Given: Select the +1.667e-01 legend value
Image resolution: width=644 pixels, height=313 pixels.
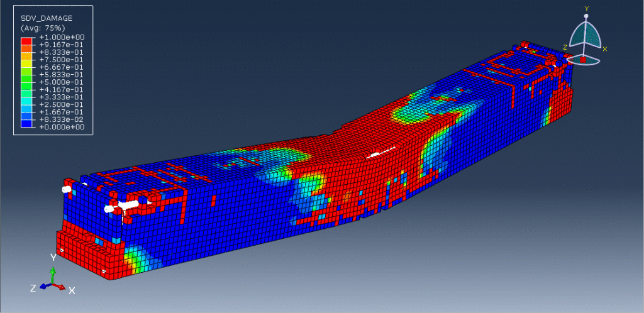Looking at the screenshot, I should [x=62, y=112].
